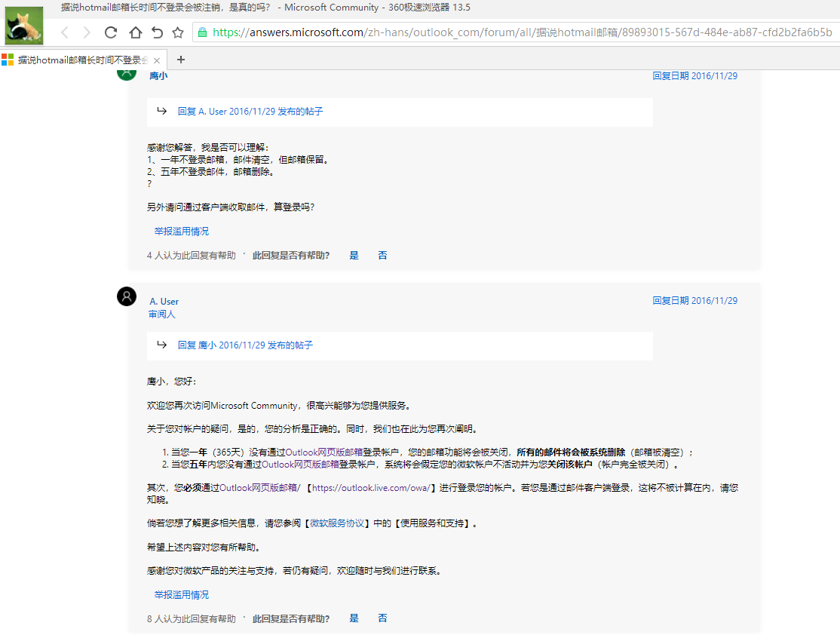The height and width of the screenshot is (635, 840).
Task: Vote 是 on 禹小's reply helpfulness
Action: (354, 256)
